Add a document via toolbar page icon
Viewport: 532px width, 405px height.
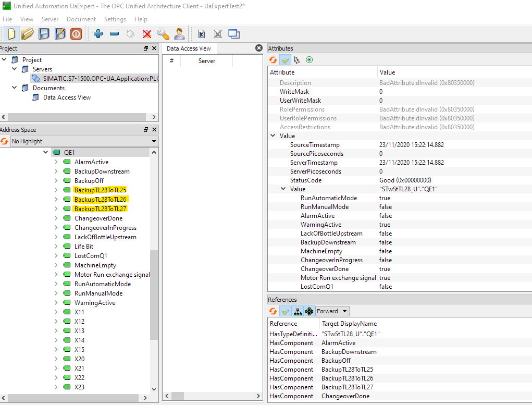point(202,34)
